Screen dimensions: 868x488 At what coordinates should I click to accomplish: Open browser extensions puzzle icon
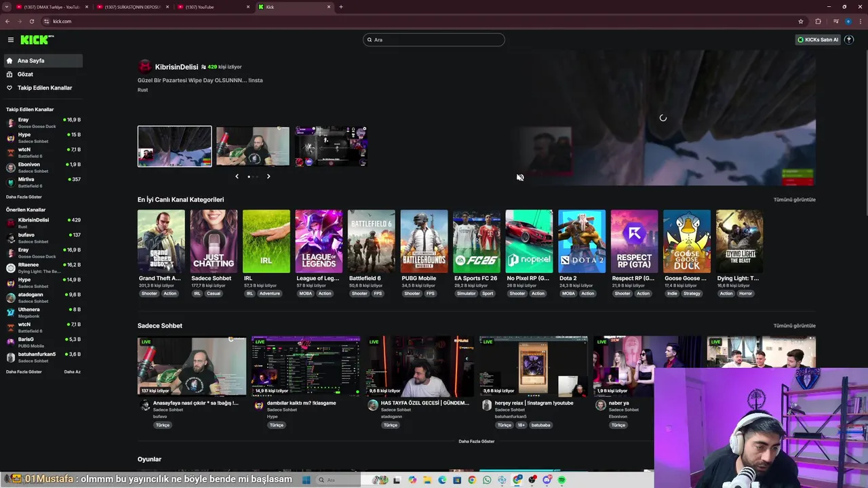coord(818,21)
